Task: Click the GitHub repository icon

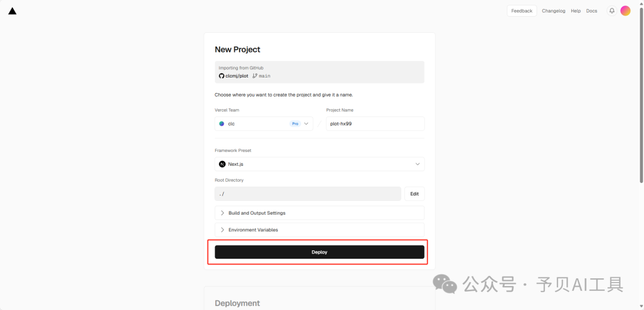Action: click(x=222, y=76)
